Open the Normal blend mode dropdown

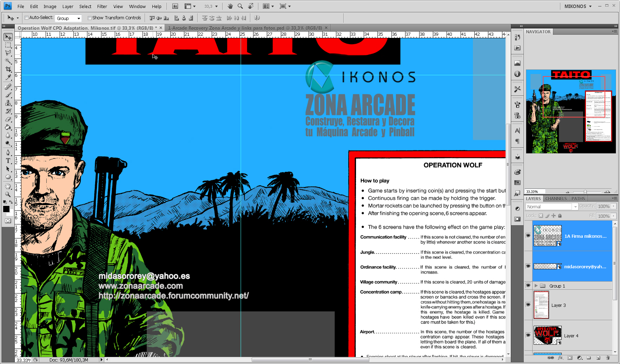click(552, 207)
